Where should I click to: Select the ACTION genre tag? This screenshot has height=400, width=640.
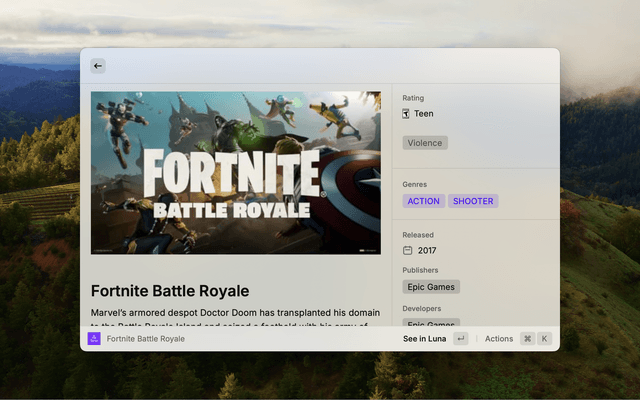(423, 201)
